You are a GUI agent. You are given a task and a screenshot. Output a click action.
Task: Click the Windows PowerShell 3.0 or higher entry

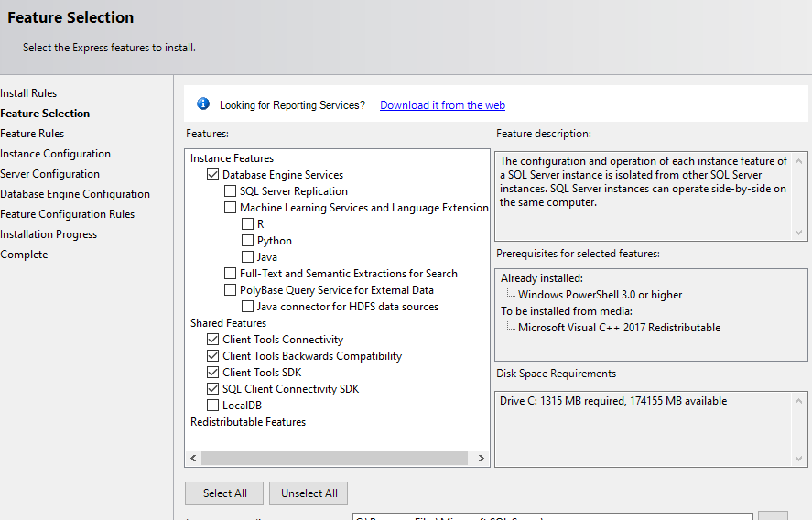point(600,295)
